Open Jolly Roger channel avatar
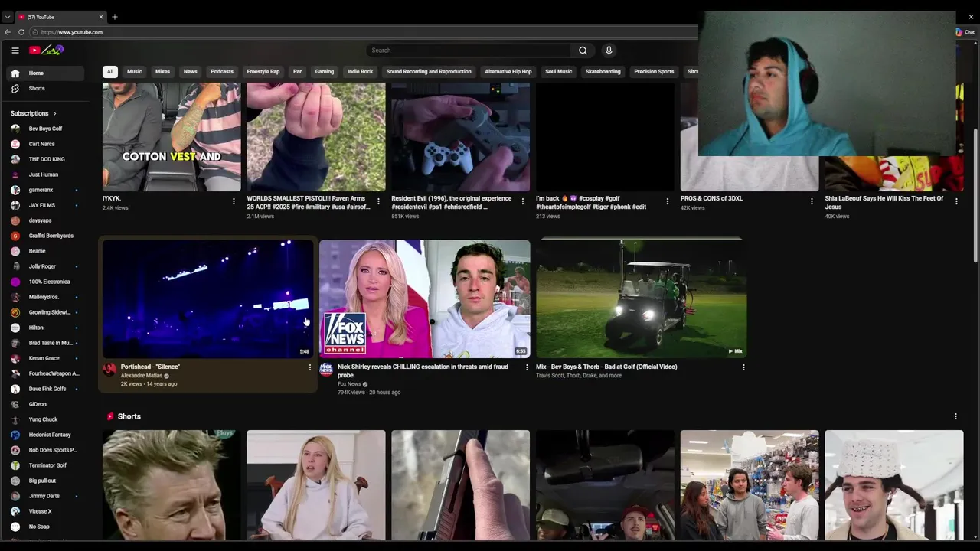 [x=15, y=266]
